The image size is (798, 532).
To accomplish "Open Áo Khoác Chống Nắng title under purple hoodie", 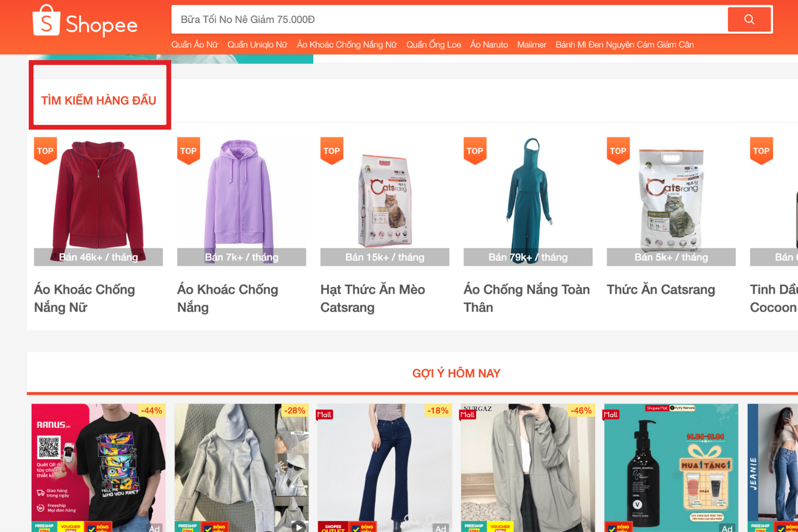I will click(228, 298).
